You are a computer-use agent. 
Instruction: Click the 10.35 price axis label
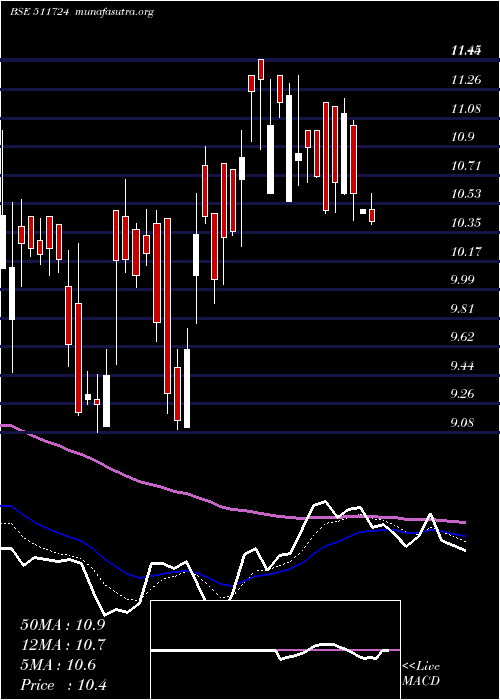tap(466, 222)
